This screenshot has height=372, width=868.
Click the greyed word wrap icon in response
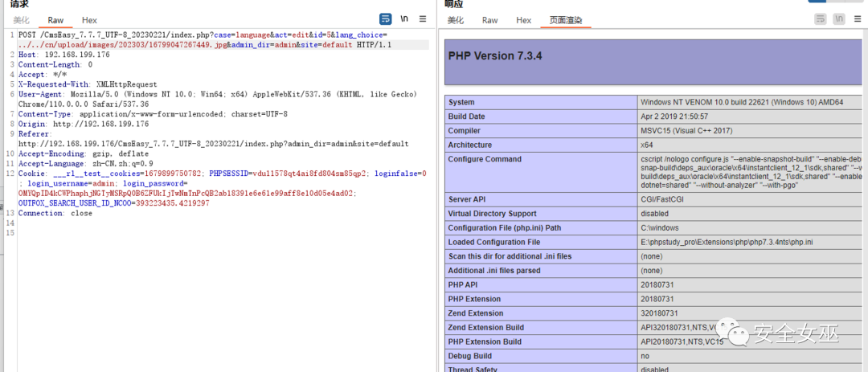(821, 18)
